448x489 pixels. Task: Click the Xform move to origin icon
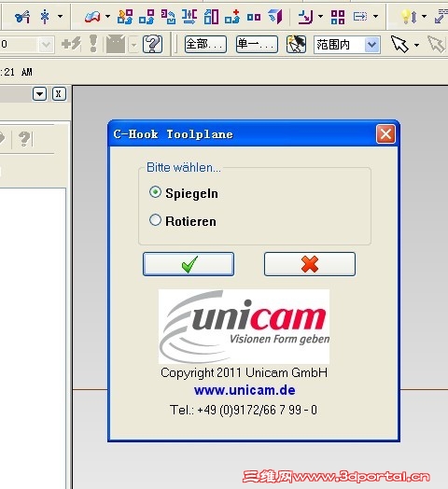pos(232,16)
